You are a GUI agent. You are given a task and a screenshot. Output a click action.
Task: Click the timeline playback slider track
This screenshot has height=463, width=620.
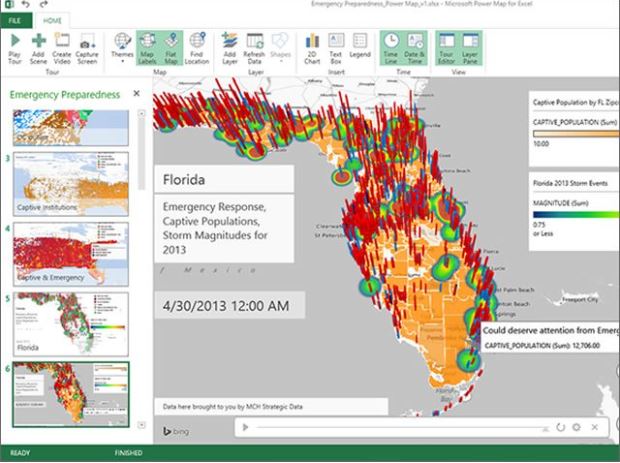[400, 427]
